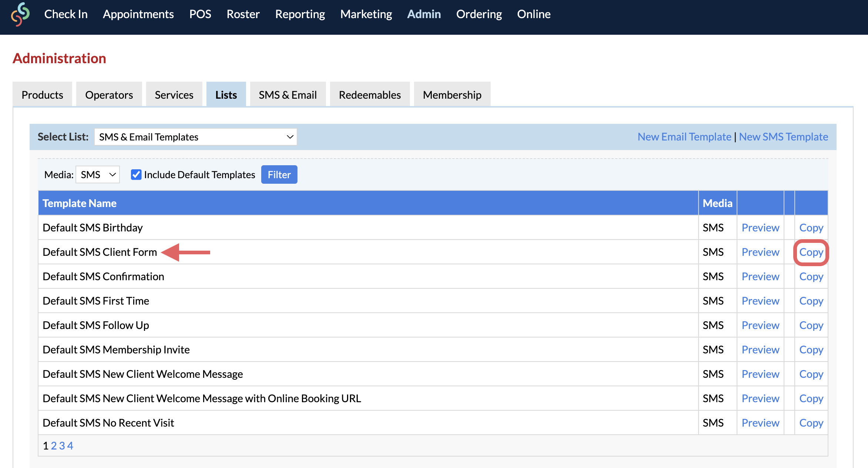The width and height of the screenshot is (868, 468).
Task: Preview the Default SMS No Recent Visit template
Action: (x=760, y=423)
